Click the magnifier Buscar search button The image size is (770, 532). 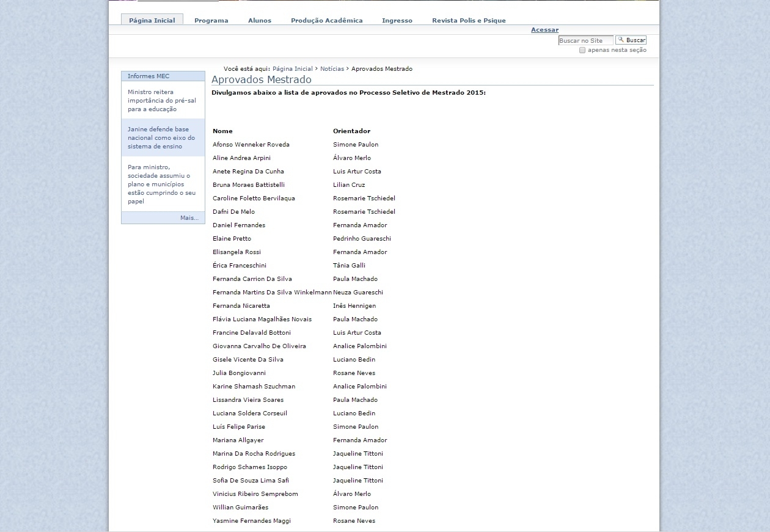631,40
